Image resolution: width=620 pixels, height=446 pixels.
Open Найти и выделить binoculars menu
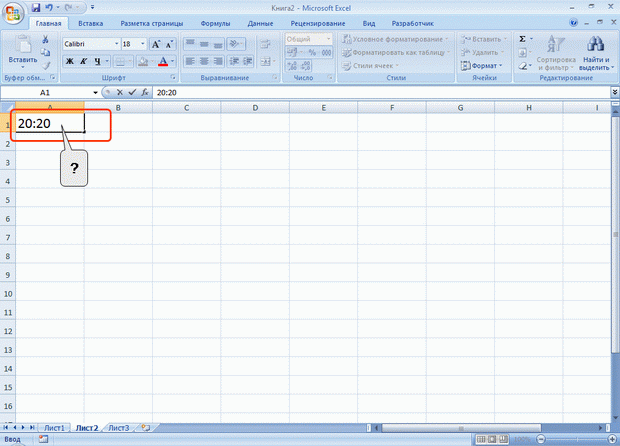[596, 53]
